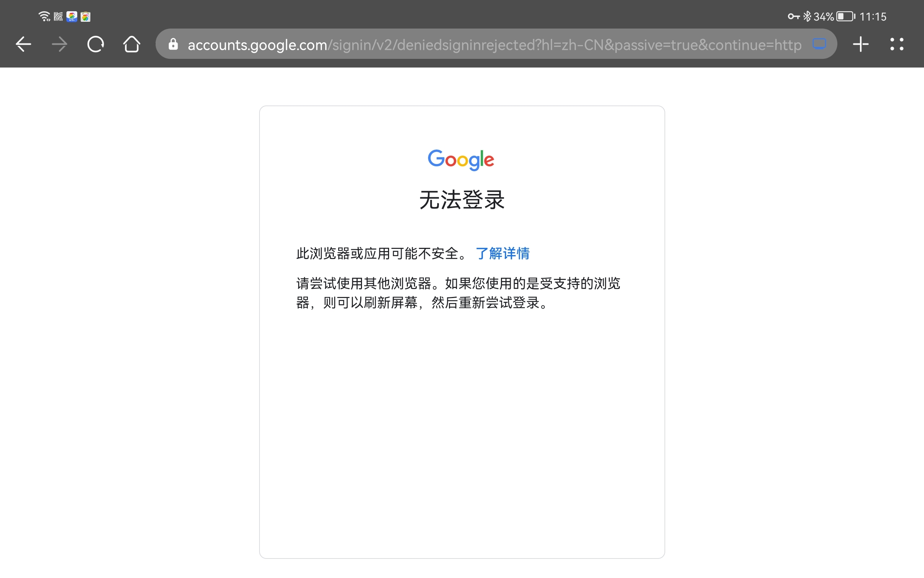Image resolution: width=924 pixels, height=578 pixels.
Task: Tap the blue desktop mode icon in address bar
Action: (819, 44)
